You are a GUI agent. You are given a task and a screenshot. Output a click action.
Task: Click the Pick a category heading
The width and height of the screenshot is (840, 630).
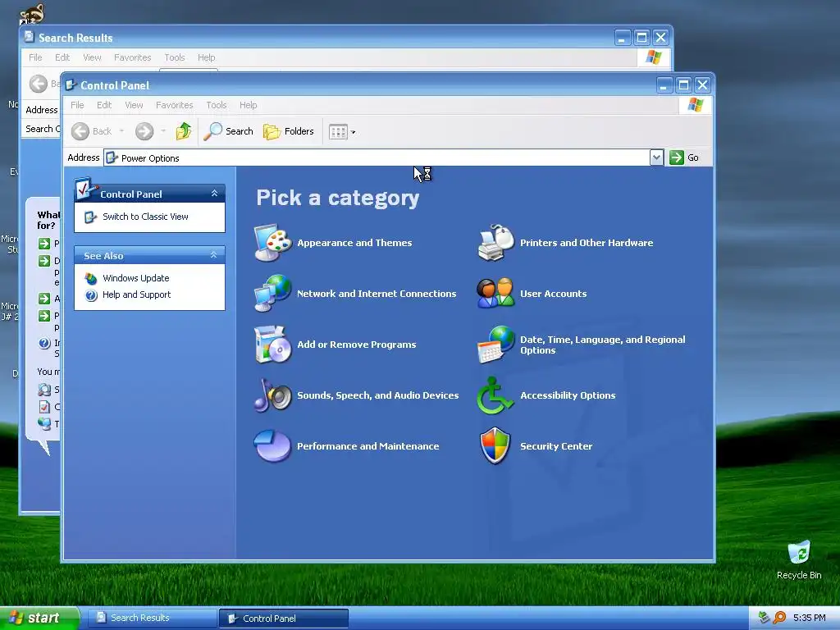(x=337, y=199)
